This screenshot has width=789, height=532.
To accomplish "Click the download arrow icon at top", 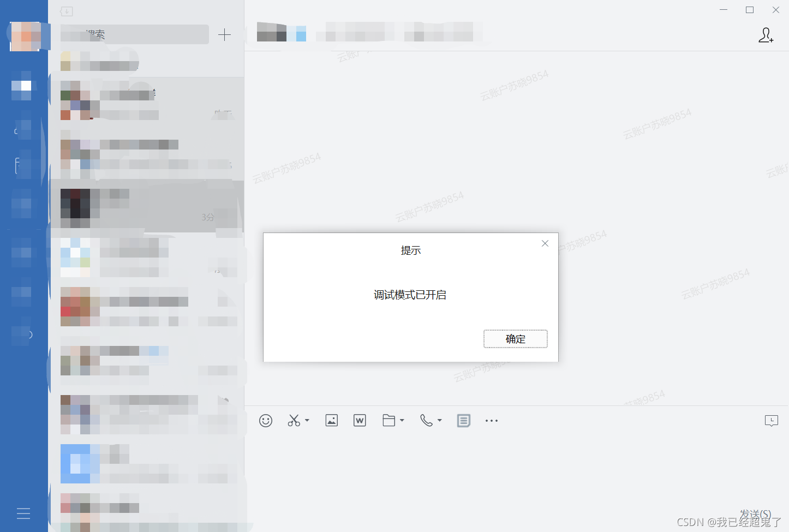I will (67, 11).
